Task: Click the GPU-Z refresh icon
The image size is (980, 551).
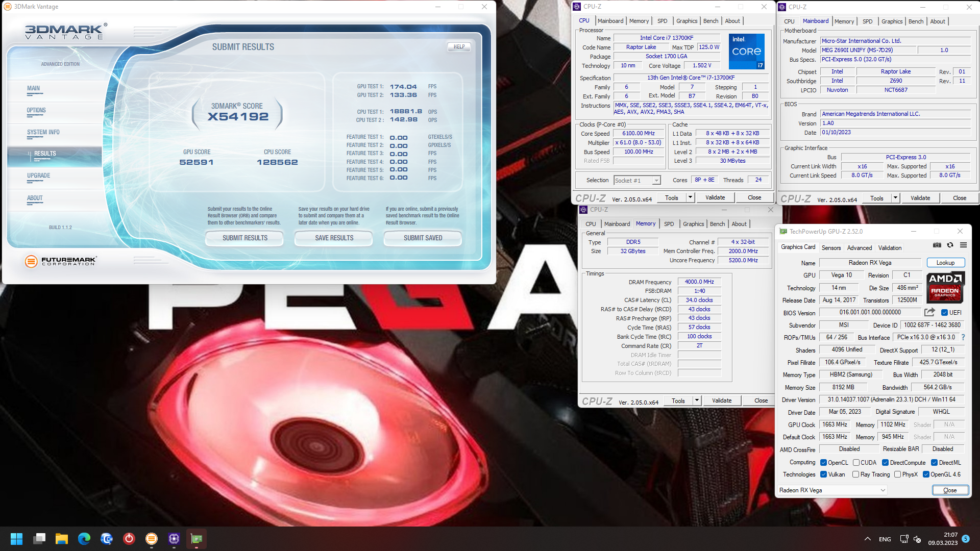Action: [x=950, y=245]
